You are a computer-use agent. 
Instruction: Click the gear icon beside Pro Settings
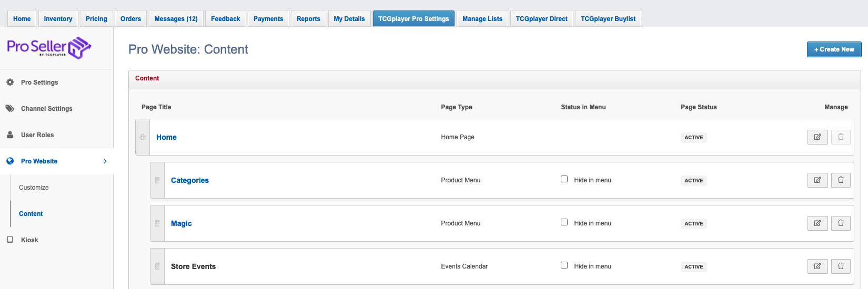click(10, 82)
